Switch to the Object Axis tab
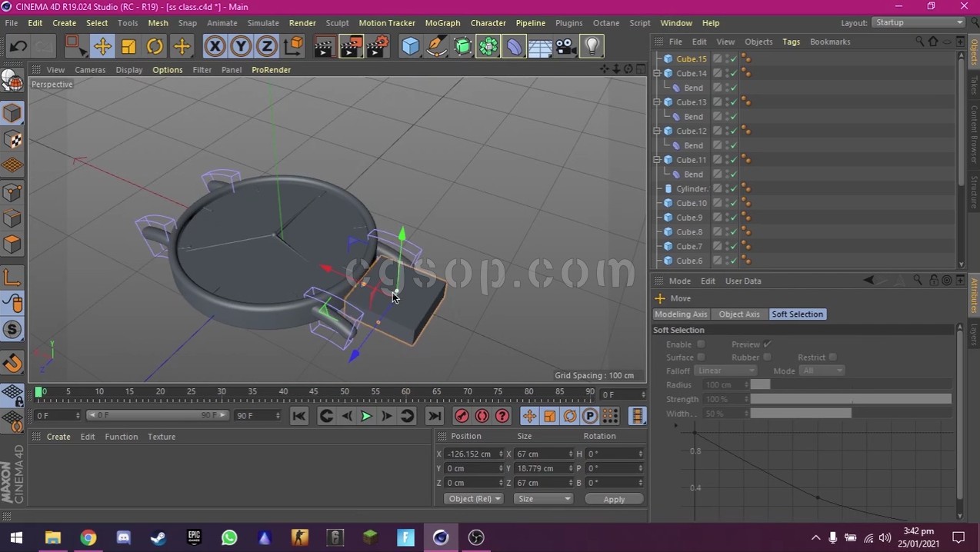The height and width of the screenshot is (552, 980). 739,314
